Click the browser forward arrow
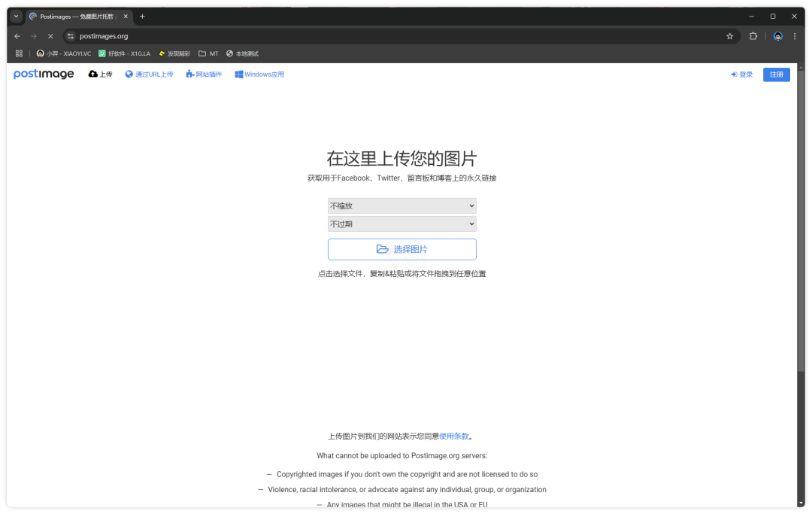This screenshot has height=514, width=812. (x=34, y=36)
